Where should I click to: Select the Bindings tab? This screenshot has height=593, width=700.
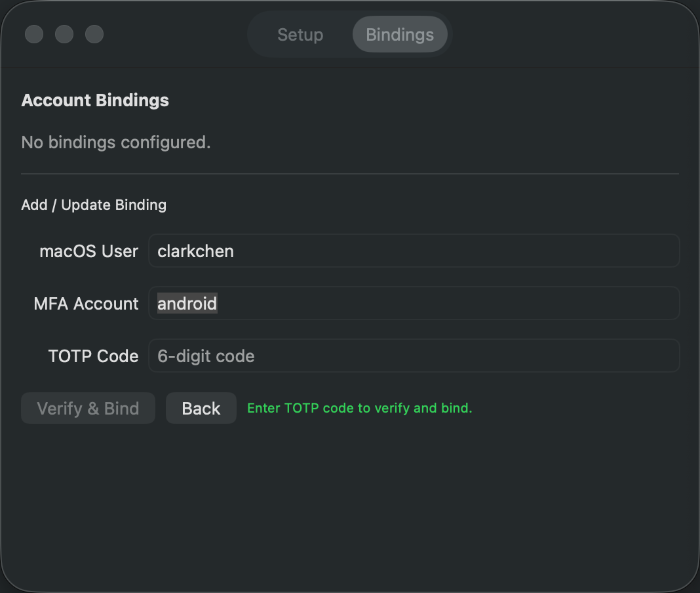tap(400, 35)
